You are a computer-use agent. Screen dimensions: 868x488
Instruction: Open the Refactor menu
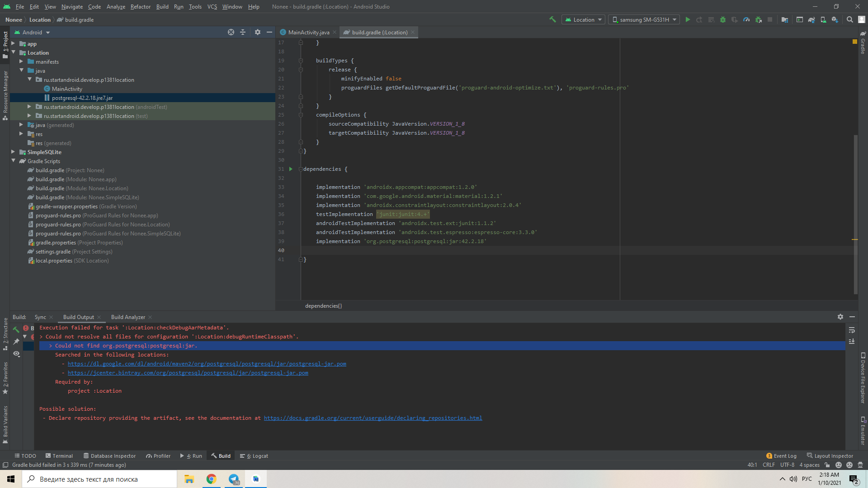point(141,7)
